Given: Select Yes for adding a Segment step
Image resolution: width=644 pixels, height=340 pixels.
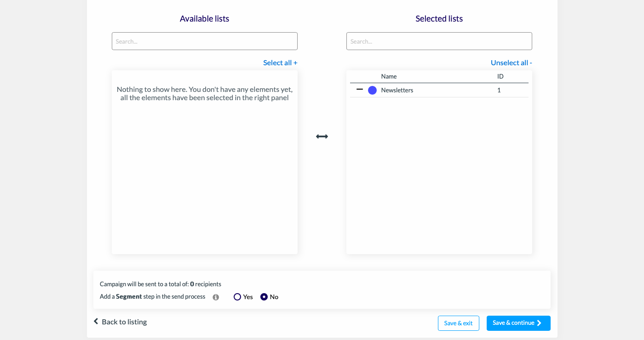Looking at the screenshot, I should pos(237,297).
